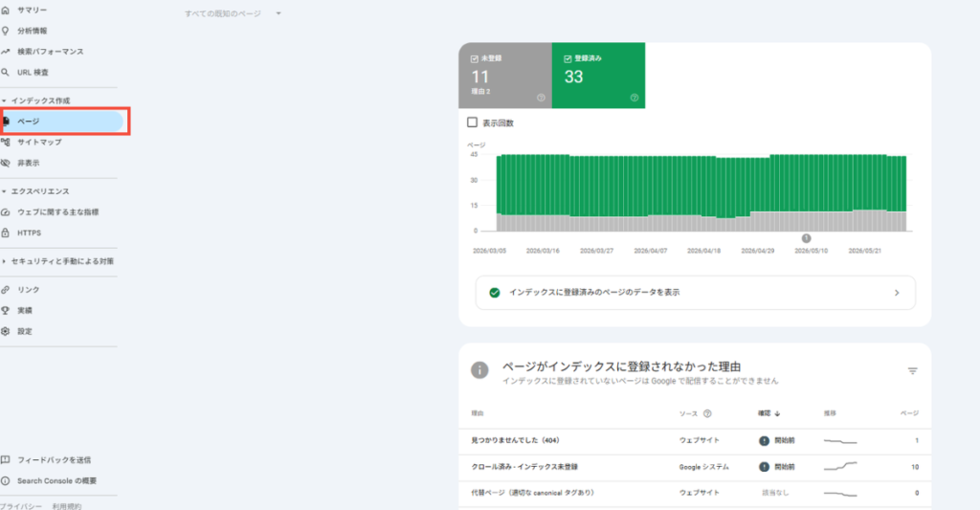The image size is (980, 510).
Task: Click the URL 検査 magnifier icon
Action: click(5, 73)
